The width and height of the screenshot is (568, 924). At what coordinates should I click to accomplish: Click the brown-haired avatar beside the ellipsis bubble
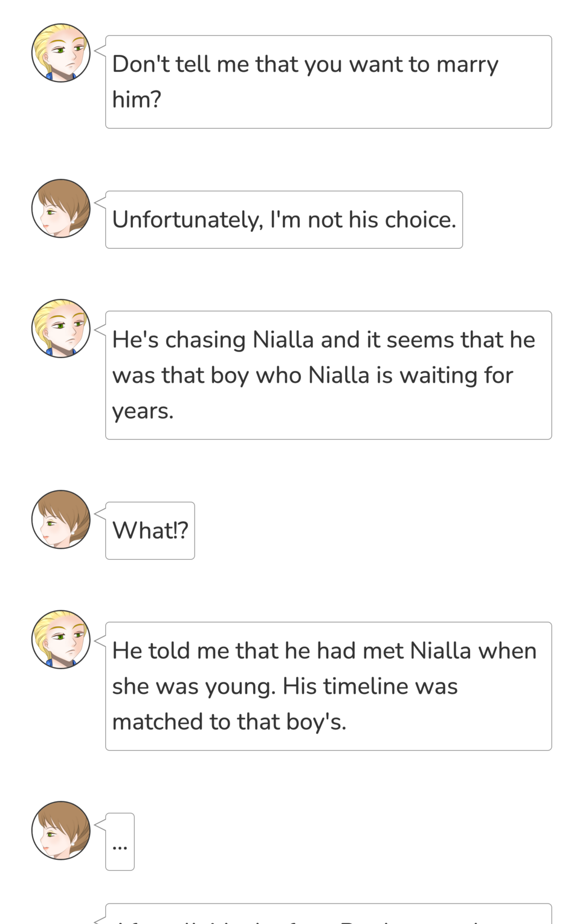(x=61, y=830)
